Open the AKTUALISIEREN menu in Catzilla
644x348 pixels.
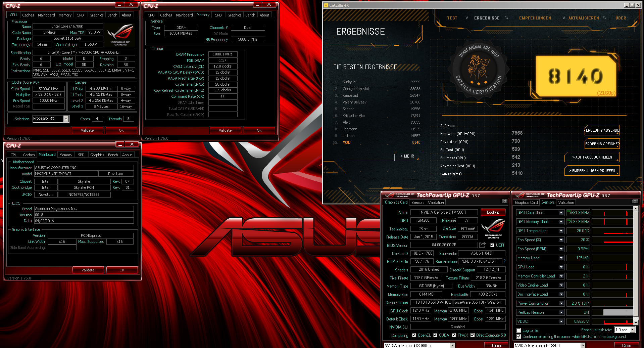(x=584, y=18)
